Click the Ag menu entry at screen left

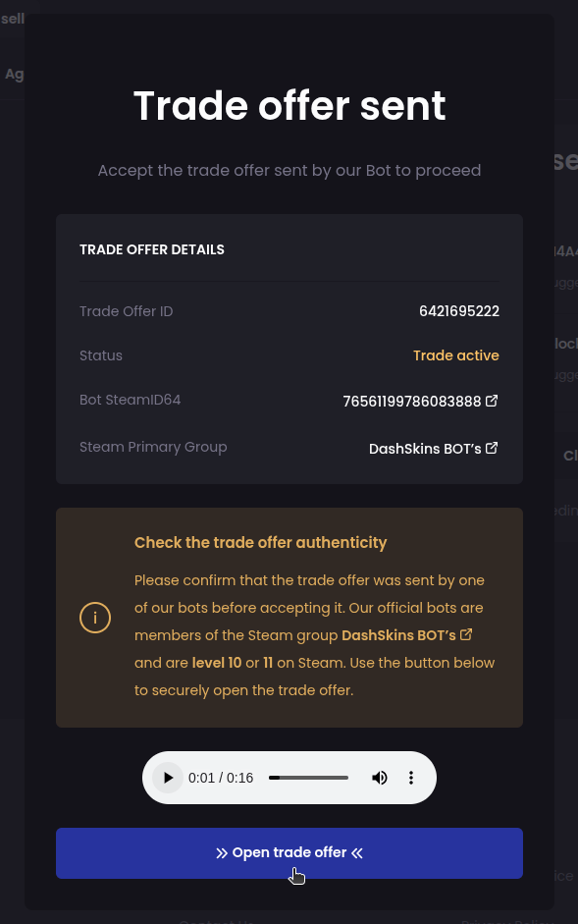[14, 74]
